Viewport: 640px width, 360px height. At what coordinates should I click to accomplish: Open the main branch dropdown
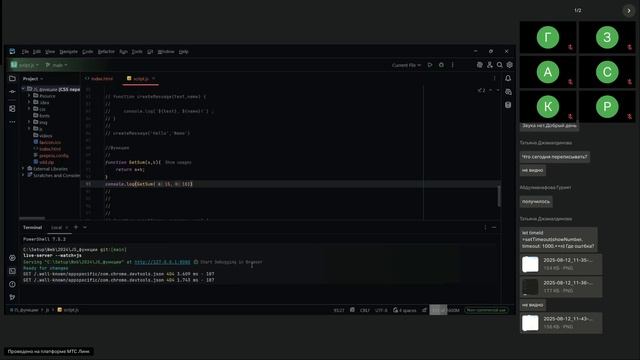point(57,65)
